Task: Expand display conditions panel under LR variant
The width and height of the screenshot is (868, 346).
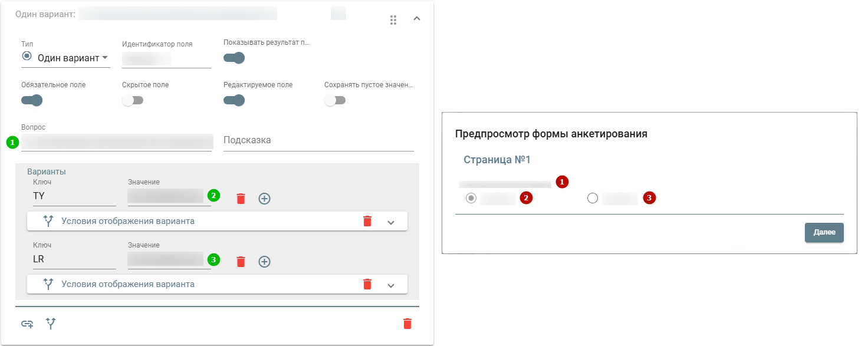Action: coord(390,285)
